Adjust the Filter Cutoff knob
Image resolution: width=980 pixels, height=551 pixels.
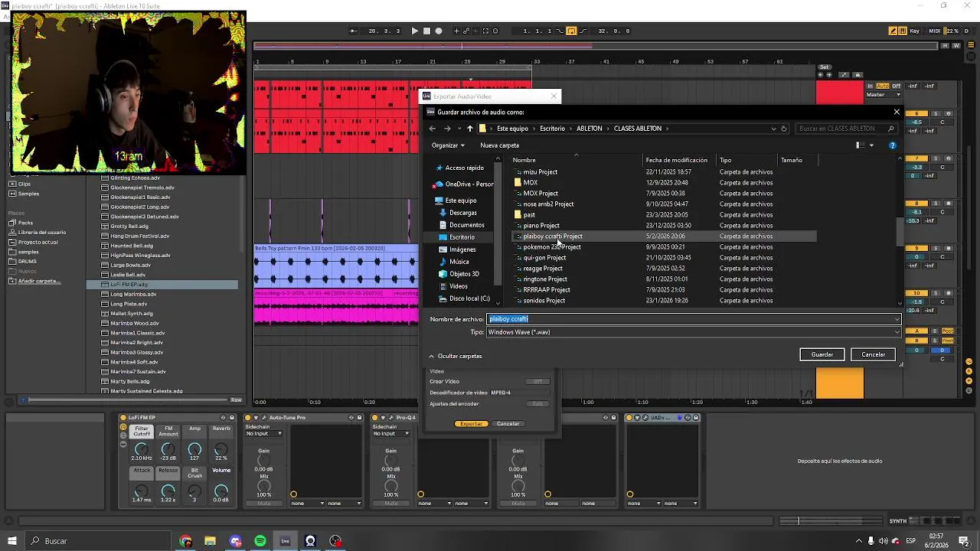pos(141,448)
